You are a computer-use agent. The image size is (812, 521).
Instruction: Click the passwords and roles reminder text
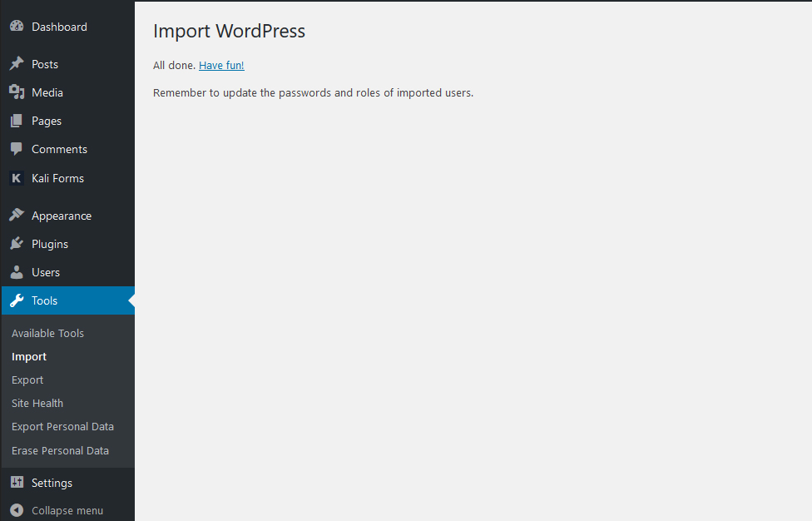pos(314,93)
